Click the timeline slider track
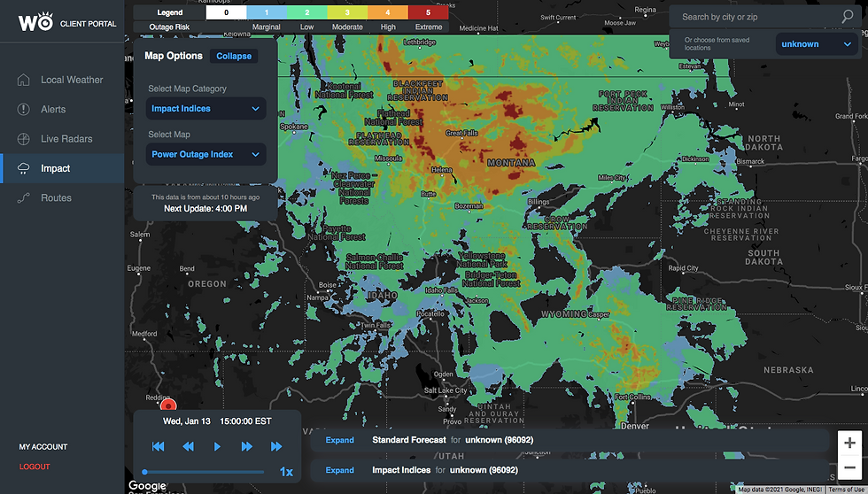 click(x=204, y=472)
